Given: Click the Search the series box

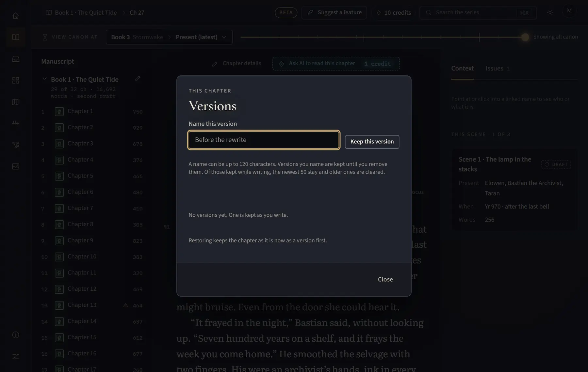Looking at the screenshot, I should (478, 13).
